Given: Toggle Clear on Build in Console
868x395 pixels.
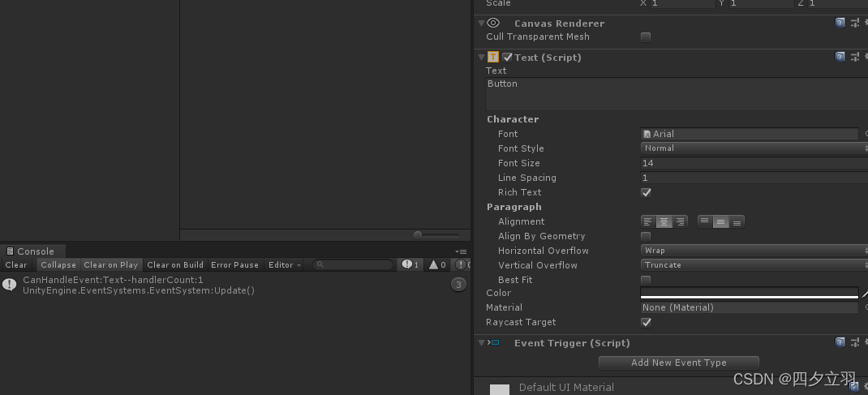Looking at the screenshot, I should click(175, 264).
